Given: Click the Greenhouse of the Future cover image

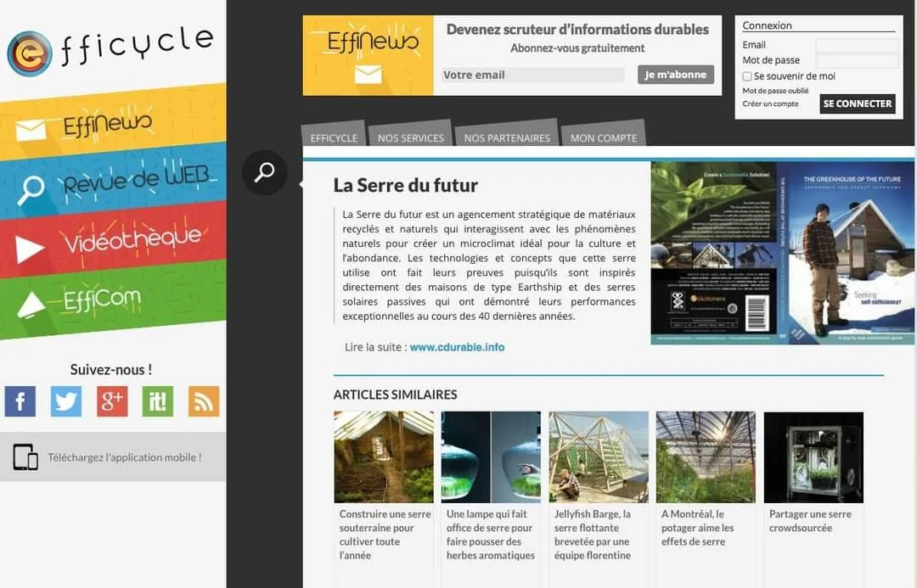Looking at the screenshot, I should (x=783, y=253).
